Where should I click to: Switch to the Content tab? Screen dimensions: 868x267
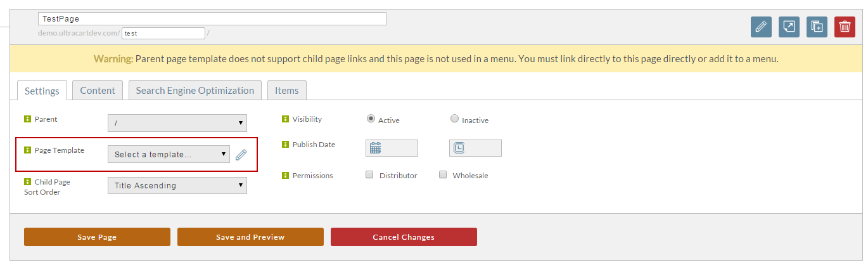pyautogui.click(x=98, y=90)
